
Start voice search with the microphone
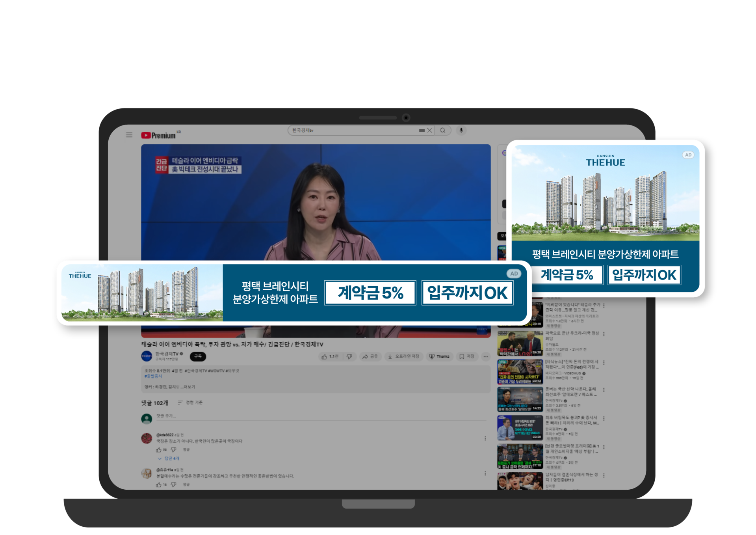pyautogui.click(x=461, y=130)
